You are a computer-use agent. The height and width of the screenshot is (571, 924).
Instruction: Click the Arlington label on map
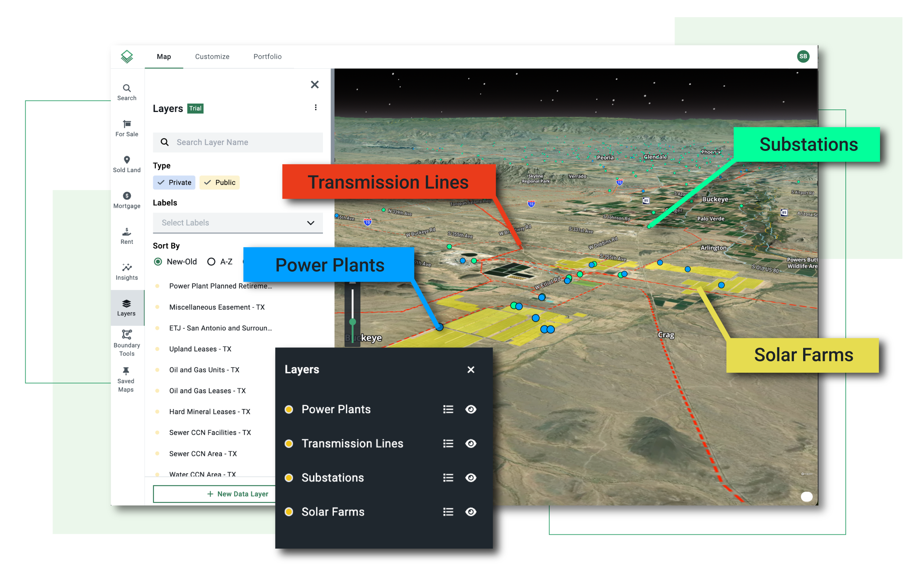713,248
